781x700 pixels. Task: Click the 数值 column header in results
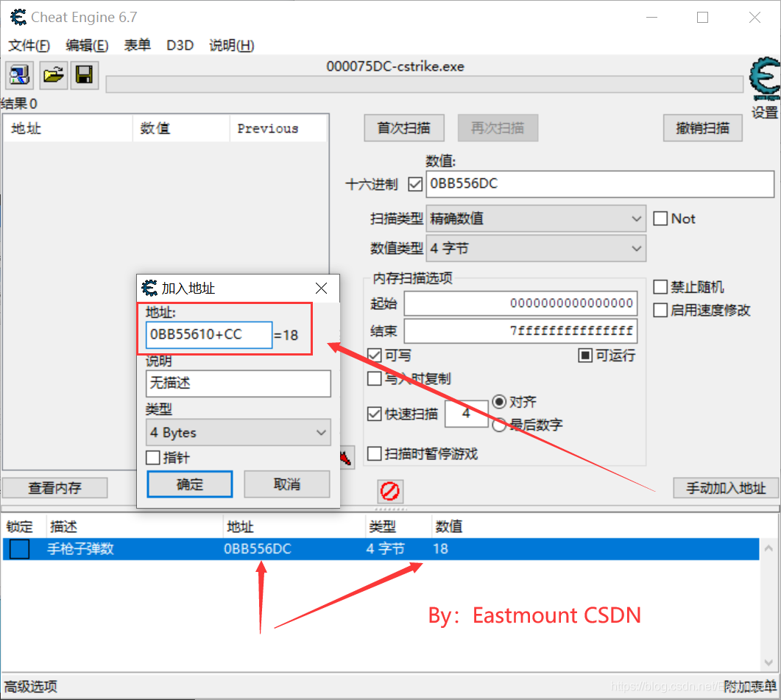(x=181, y=129)
